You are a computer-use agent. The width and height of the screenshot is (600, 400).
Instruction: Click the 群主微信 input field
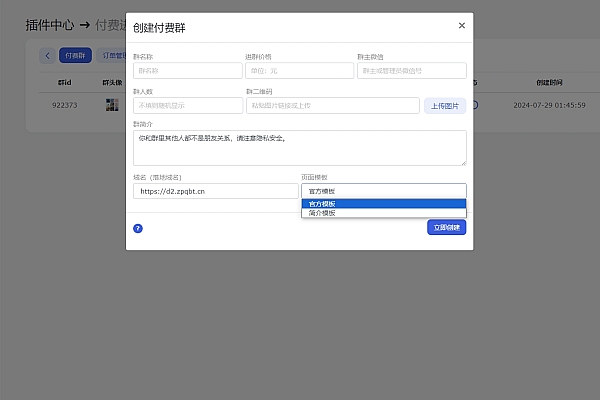[412, 71]
